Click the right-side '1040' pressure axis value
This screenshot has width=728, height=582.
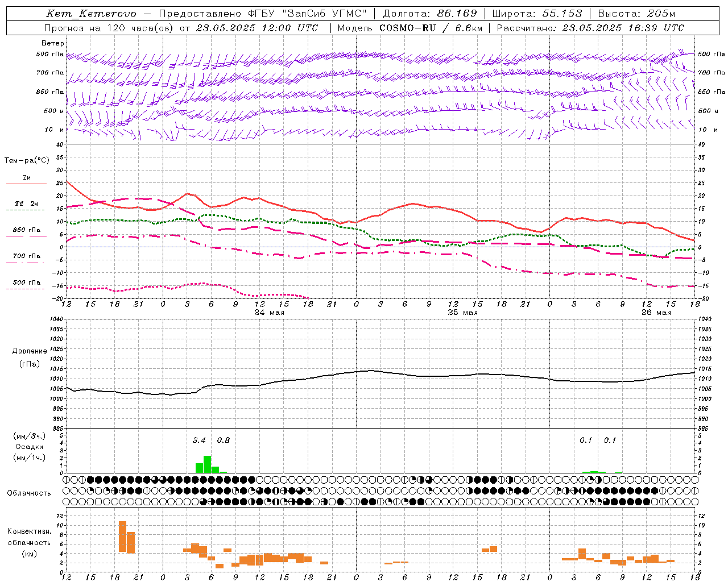704,319
